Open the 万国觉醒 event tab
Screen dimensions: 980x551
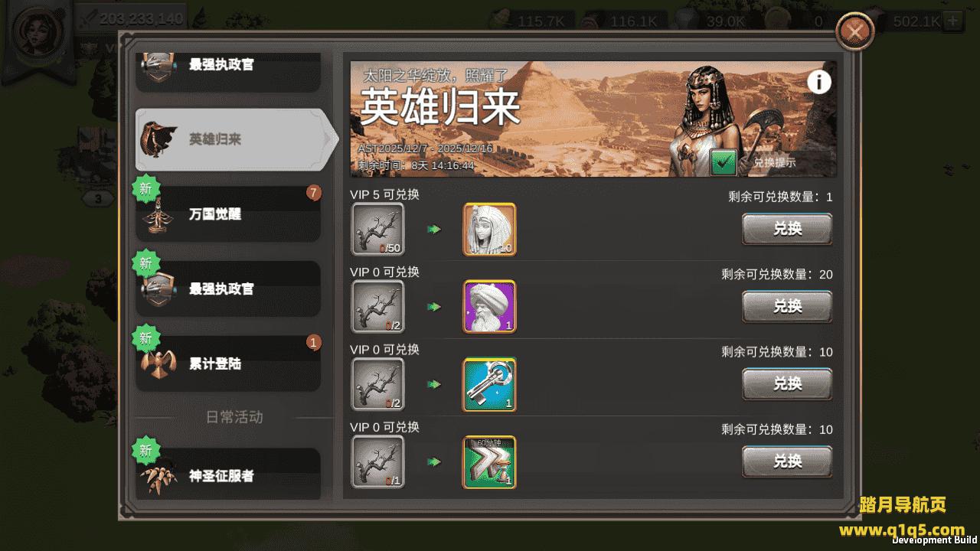228,214
